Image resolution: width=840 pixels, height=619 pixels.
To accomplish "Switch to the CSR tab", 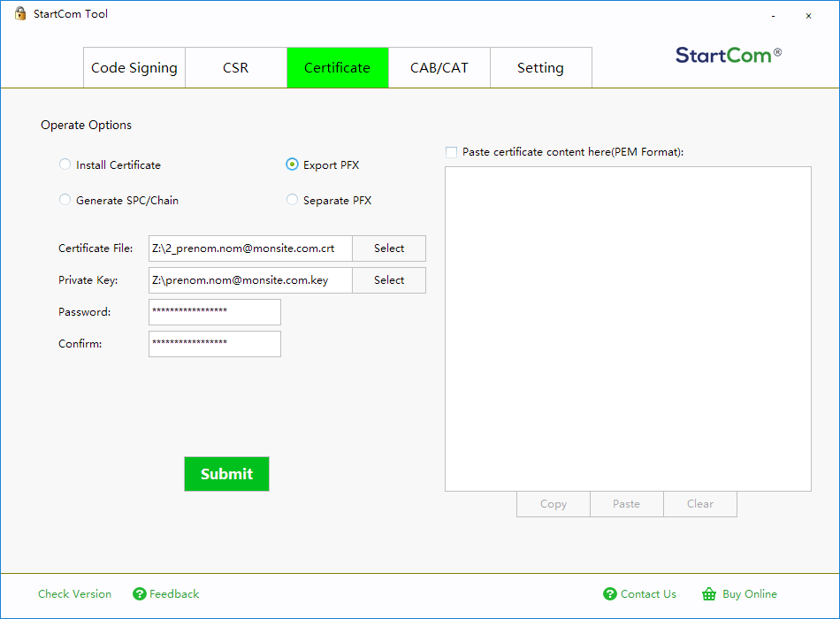I will (x=236, y=67).
